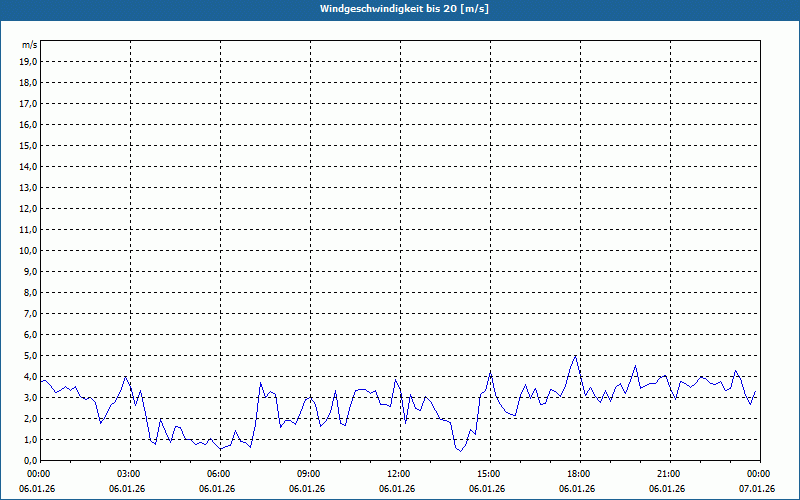
Task: Select the 15,0 y-axis value label
Action: coord(28,145)
